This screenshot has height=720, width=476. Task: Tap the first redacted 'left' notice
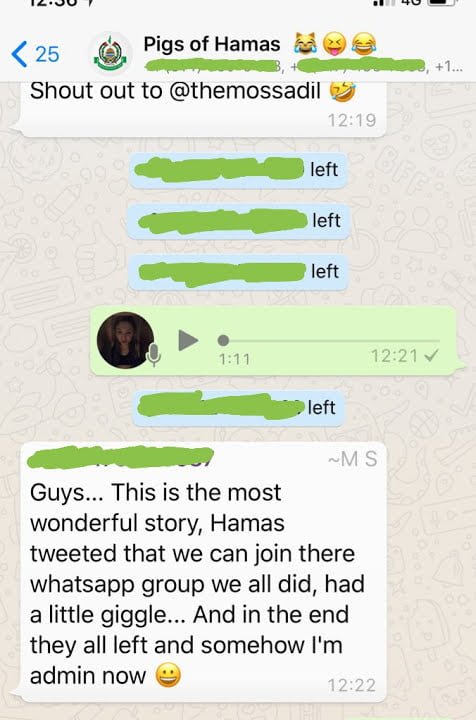coord(237,169)
